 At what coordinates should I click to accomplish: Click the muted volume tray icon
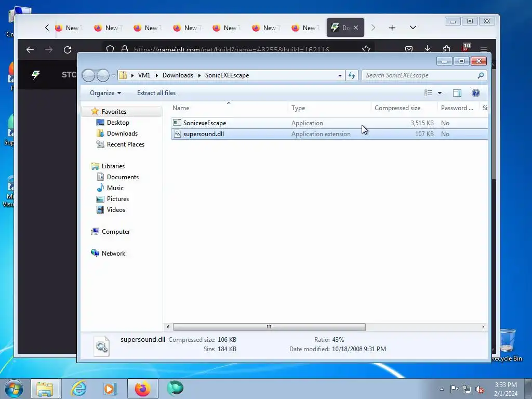click(x=480, y=389)
